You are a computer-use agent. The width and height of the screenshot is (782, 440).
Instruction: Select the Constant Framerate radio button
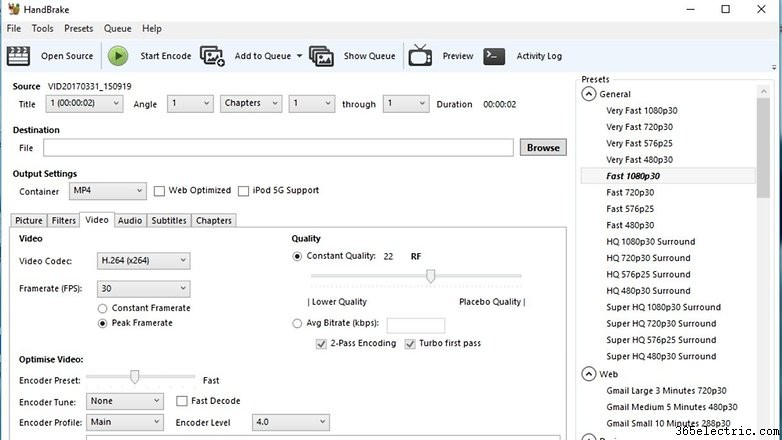(102, 308)
